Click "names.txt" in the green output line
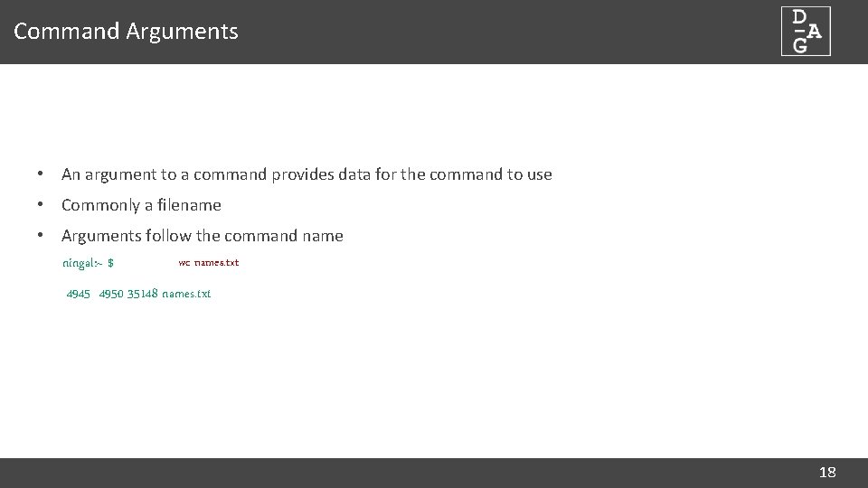Image resolution: width=868 pixels, height=488 pixels. pos(186,294)
